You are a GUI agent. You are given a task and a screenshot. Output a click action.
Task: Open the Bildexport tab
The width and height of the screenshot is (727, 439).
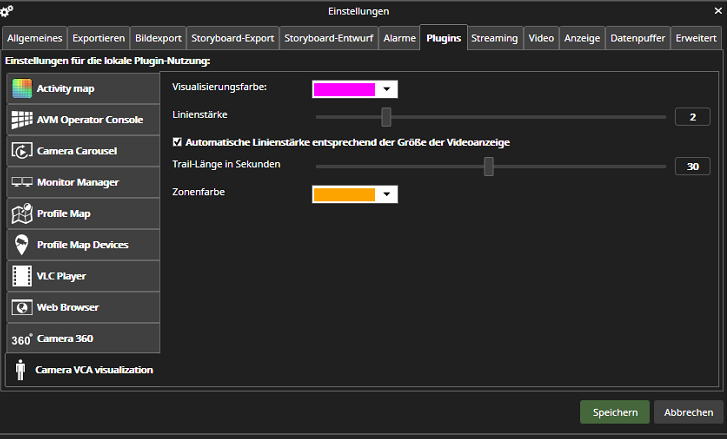(158, 38)
